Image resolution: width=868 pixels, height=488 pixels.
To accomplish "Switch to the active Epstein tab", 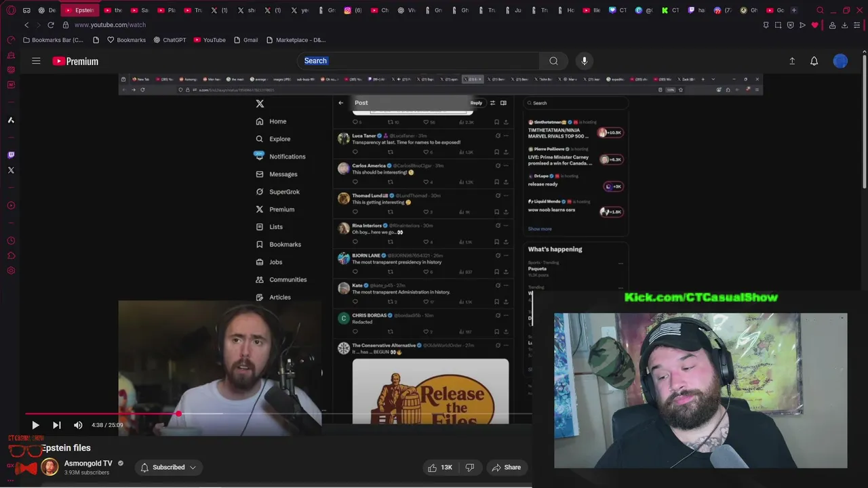I will (81, 10).
